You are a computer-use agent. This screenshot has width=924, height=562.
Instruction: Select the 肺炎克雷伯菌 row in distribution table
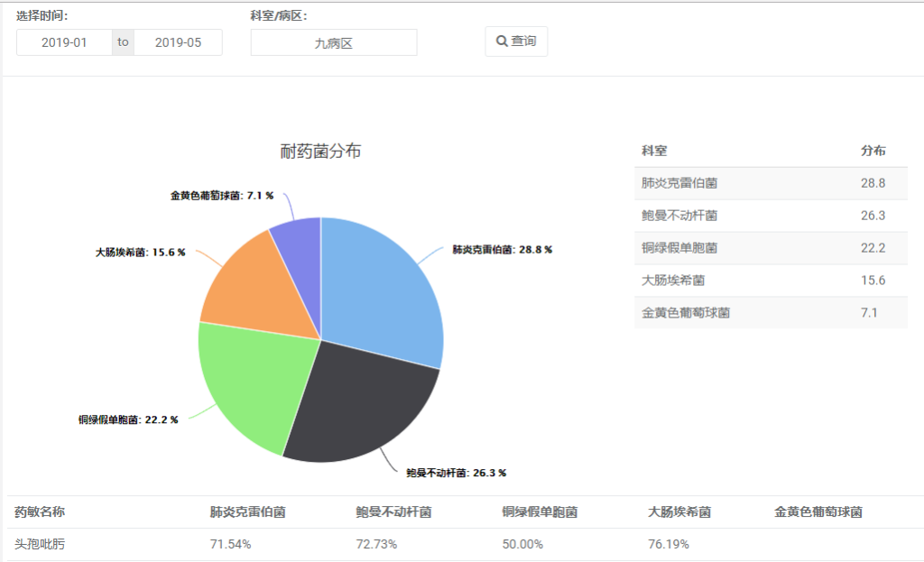(x=771, y=183)
